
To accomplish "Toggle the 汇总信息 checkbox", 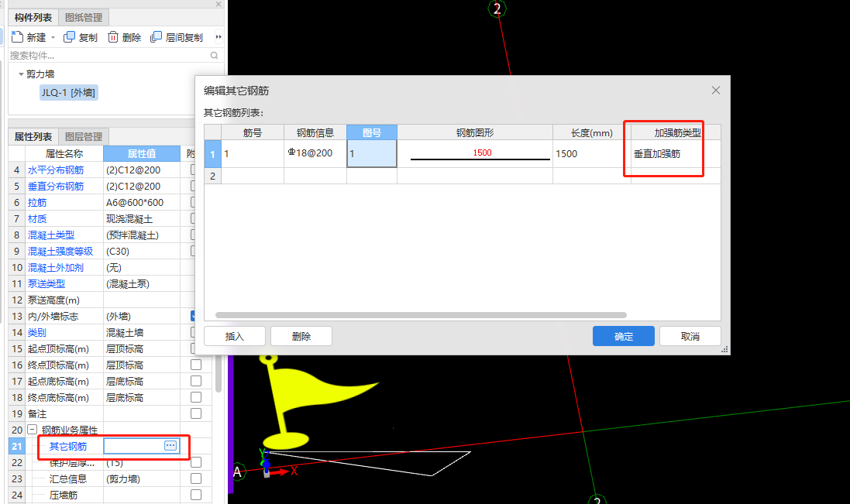I will pyautogui.click(x=196, y=478).
